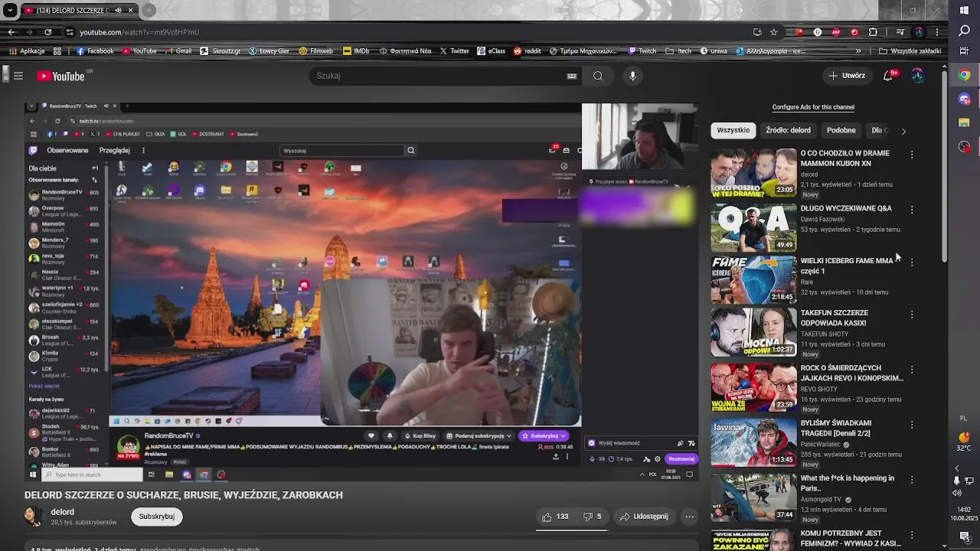Open YouTube notifications bell

pos(888,76)
